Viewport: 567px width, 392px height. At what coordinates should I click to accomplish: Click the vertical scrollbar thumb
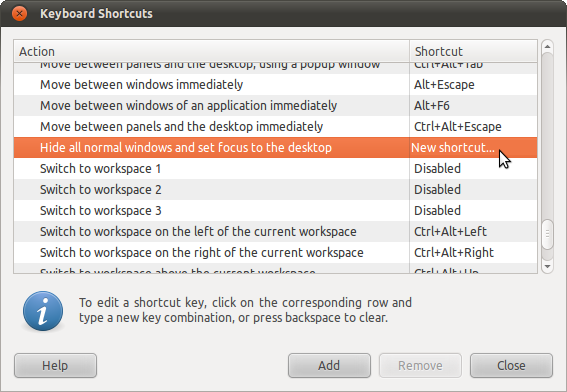click(547, 234)
